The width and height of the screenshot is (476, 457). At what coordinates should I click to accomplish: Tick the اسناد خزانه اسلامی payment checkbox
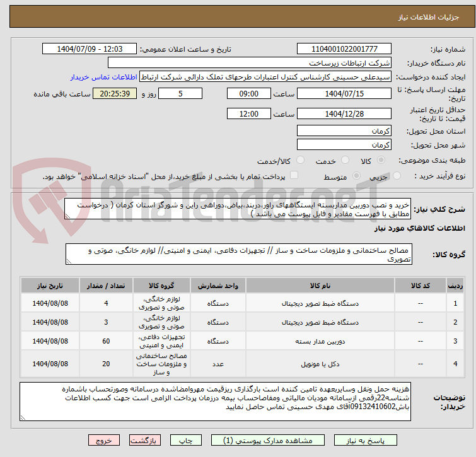[x=294, y=175]
